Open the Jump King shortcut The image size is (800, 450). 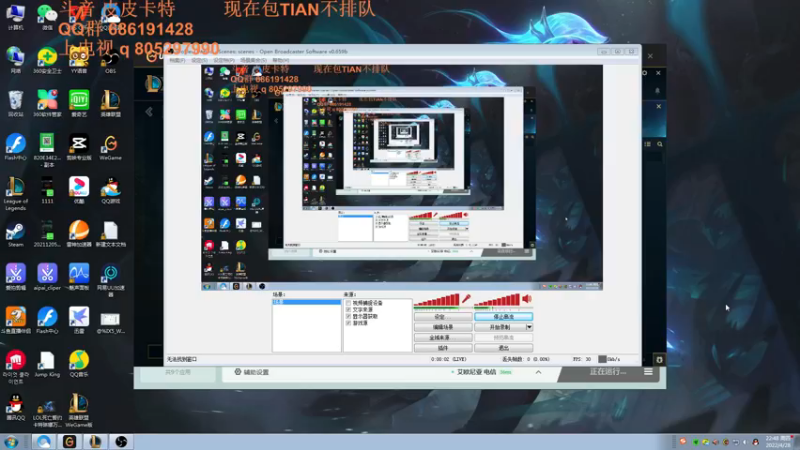[47, 364]
